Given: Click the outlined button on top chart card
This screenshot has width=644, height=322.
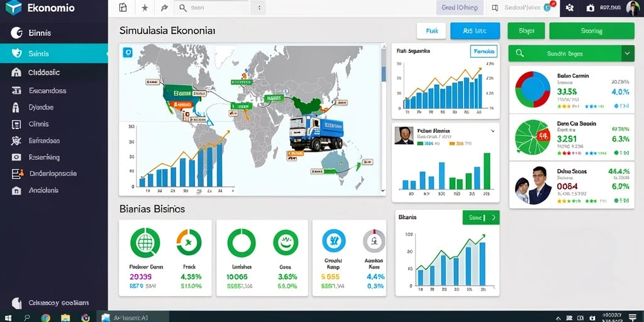Looking at the screenshot, I should [484, 52].
